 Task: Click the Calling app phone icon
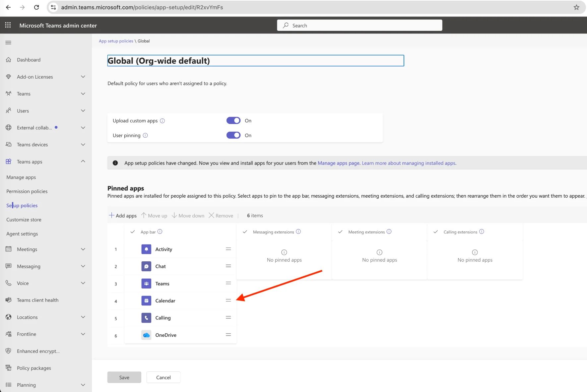[x=146, y=318]
